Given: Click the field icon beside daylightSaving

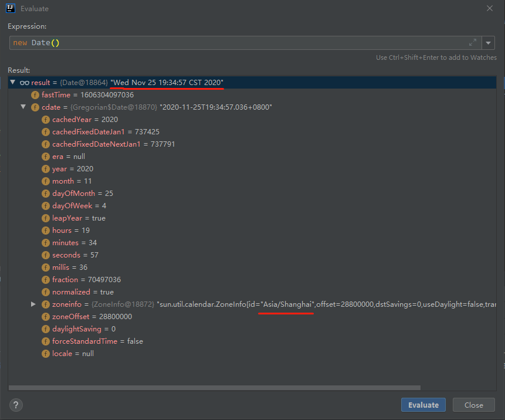Looking at the screenshot, I should (45, 328).
